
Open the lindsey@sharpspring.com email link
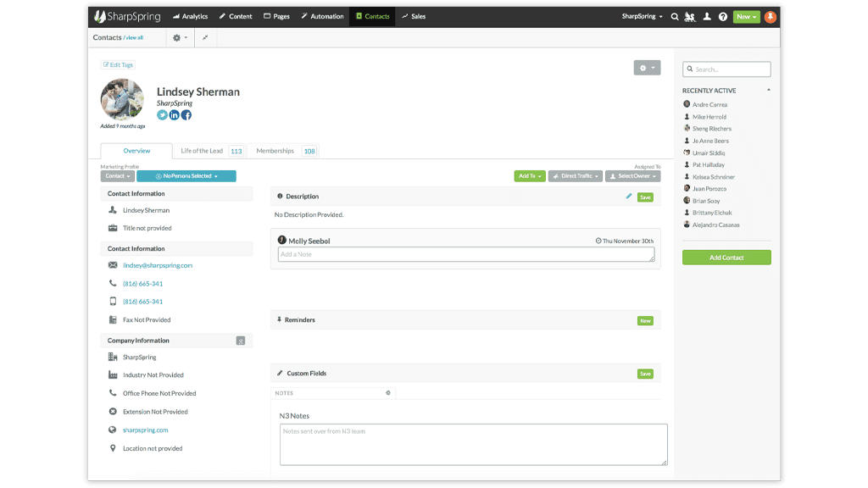[x=158, y=265]
